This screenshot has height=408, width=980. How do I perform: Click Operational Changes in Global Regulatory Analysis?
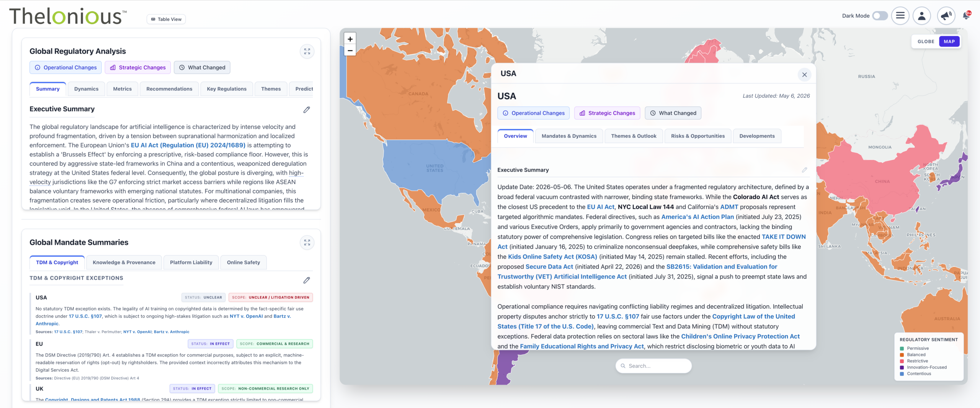(65, 67)
